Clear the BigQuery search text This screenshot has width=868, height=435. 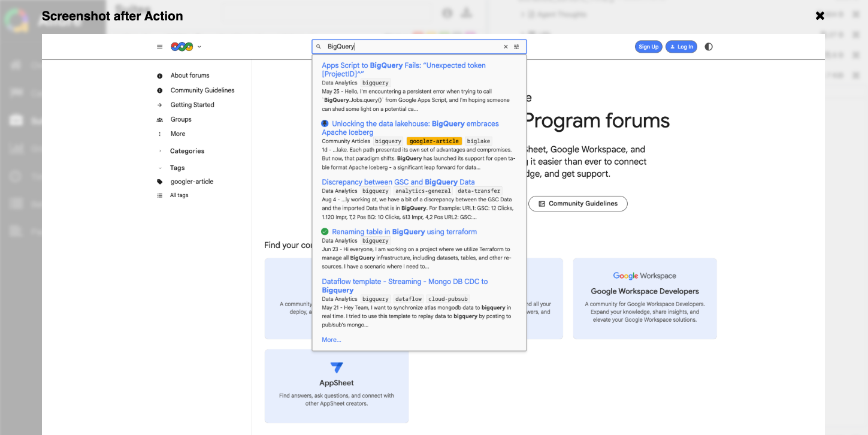[x=506, y=47]
